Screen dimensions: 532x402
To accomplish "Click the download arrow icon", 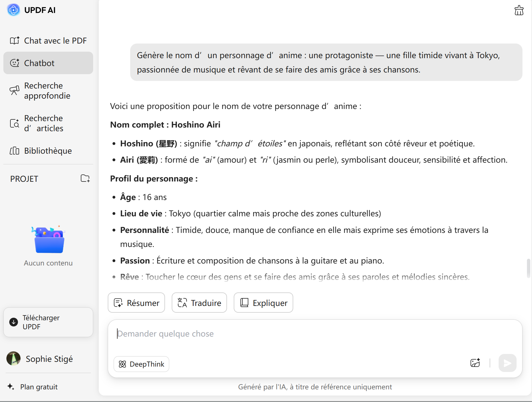I will coord(13,322).
